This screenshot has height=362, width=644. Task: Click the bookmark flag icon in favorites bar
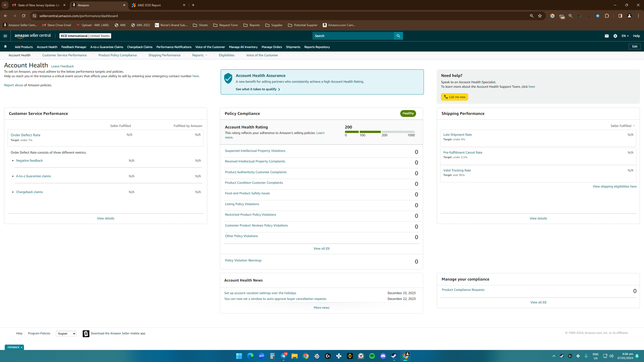coord(5,47)
